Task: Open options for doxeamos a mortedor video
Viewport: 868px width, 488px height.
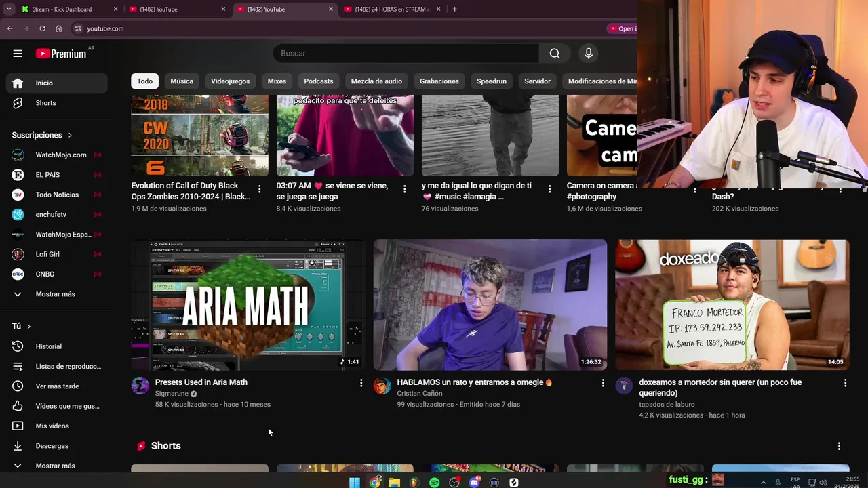Action: point(845,383)
